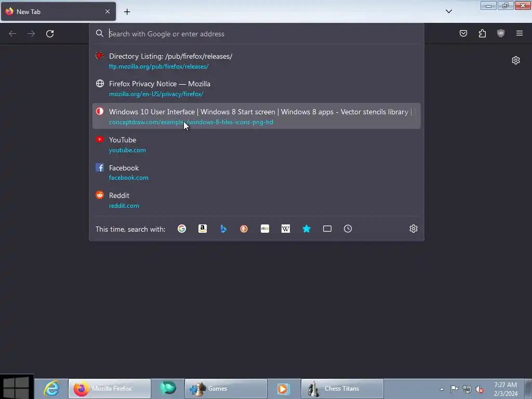Search in open Tabs icon
This screenshot has width=532, height=399.
click(327, 229)
